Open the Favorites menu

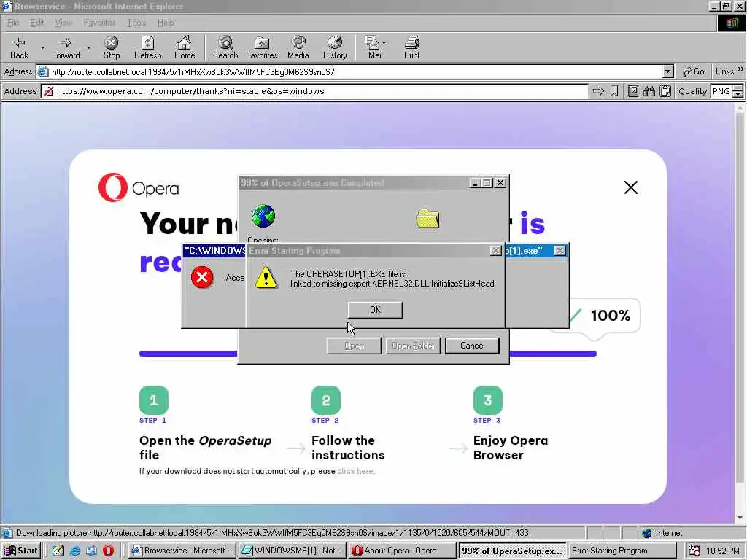click(99, 23)
